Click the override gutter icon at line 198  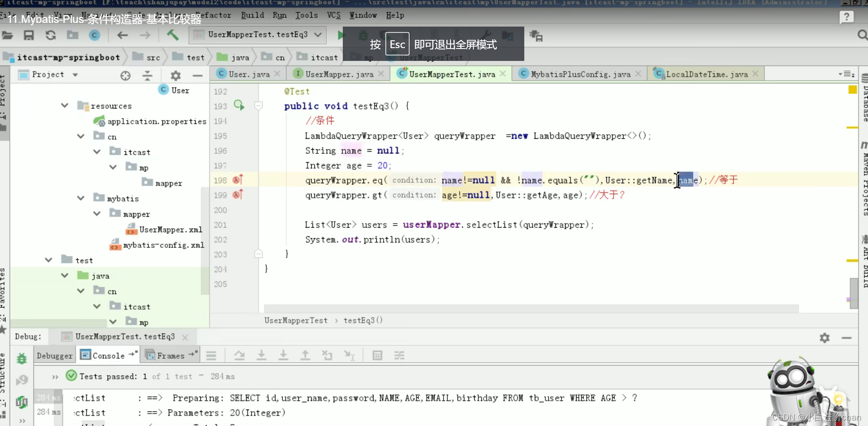point(237,180)
